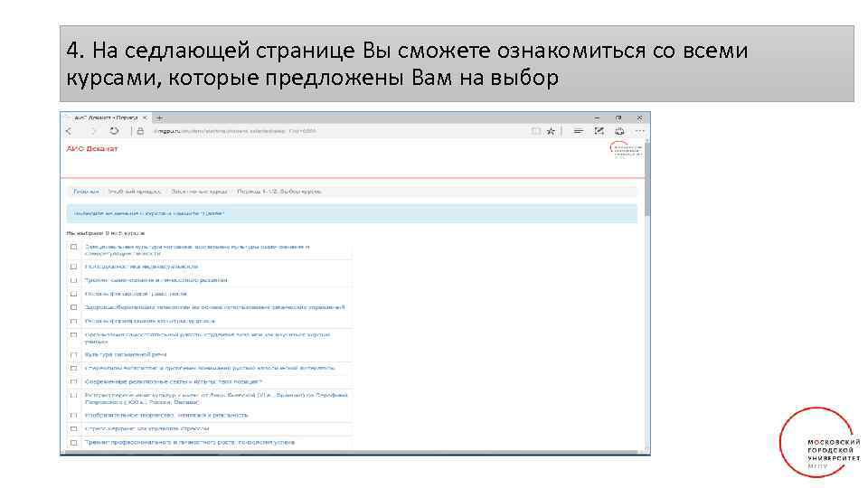Open Тренинг профессионального и личностного роста link
Image resolution: width=868 pixels, height=488 pixels.
190,443
